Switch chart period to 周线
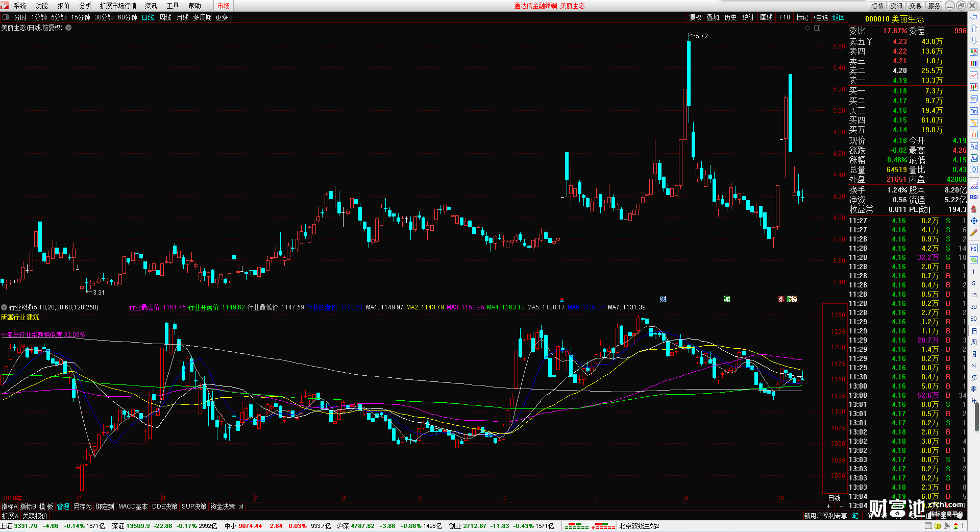Image resolution: width=980 pixels, height=532 pixels. [165, 17]
